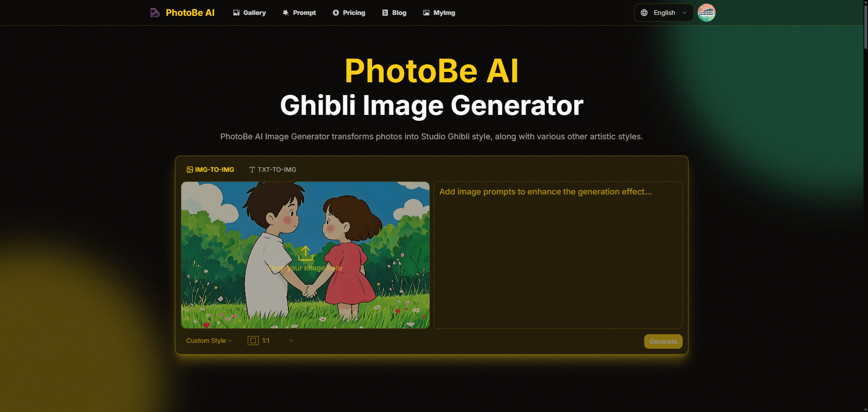Open the Pricing link in navbar
Screen dimensions: 868x412
tap(349, 13)
